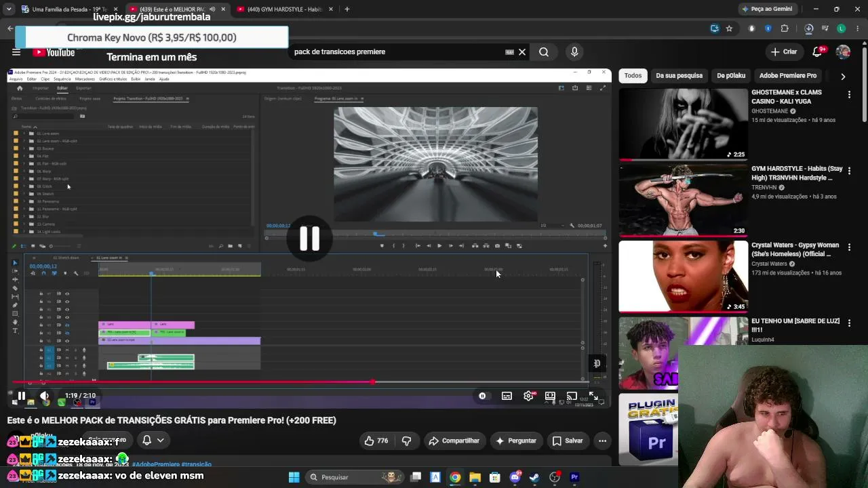Open the Chrome extensions puzzle icon
The image size is (868, 488).
(x=785, y=28)
